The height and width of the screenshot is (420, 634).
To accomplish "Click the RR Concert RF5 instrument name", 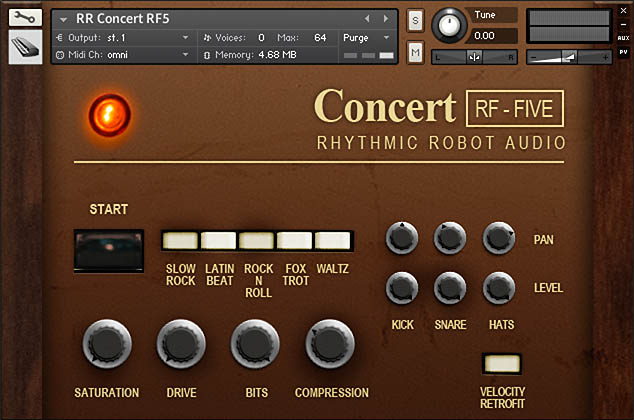I will click(123, 19).
